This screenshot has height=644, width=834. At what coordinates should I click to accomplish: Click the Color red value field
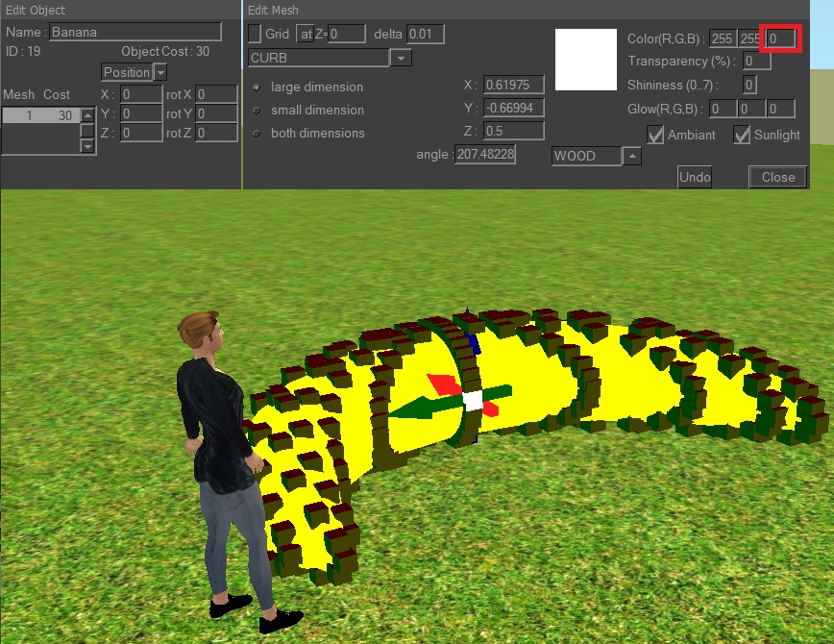[723, 38]
